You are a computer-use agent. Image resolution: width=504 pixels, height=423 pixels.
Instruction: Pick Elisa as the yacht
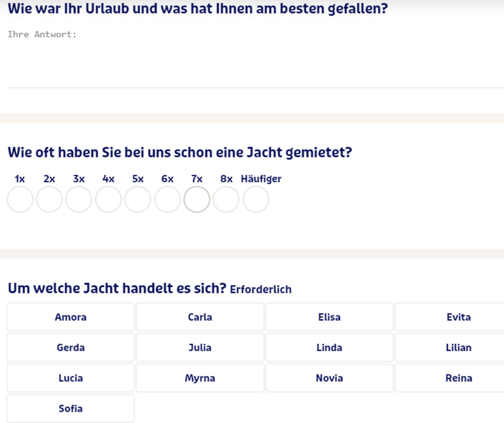tap(329, 317)
